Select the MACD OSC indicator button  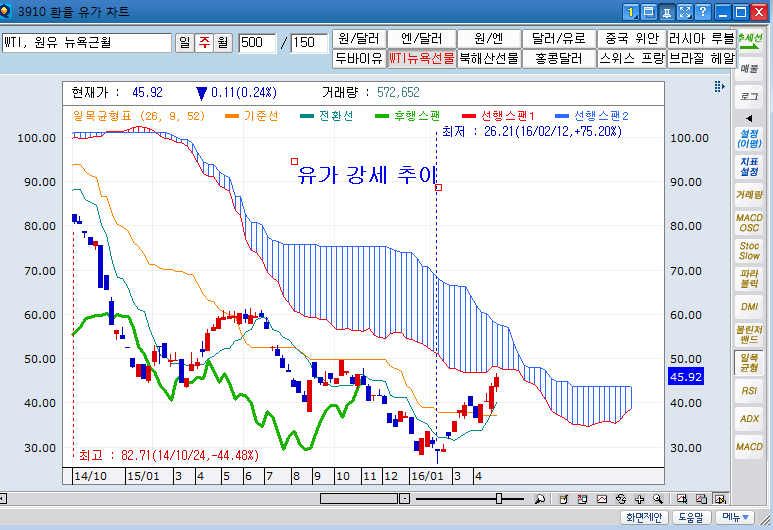coord(749,222)
